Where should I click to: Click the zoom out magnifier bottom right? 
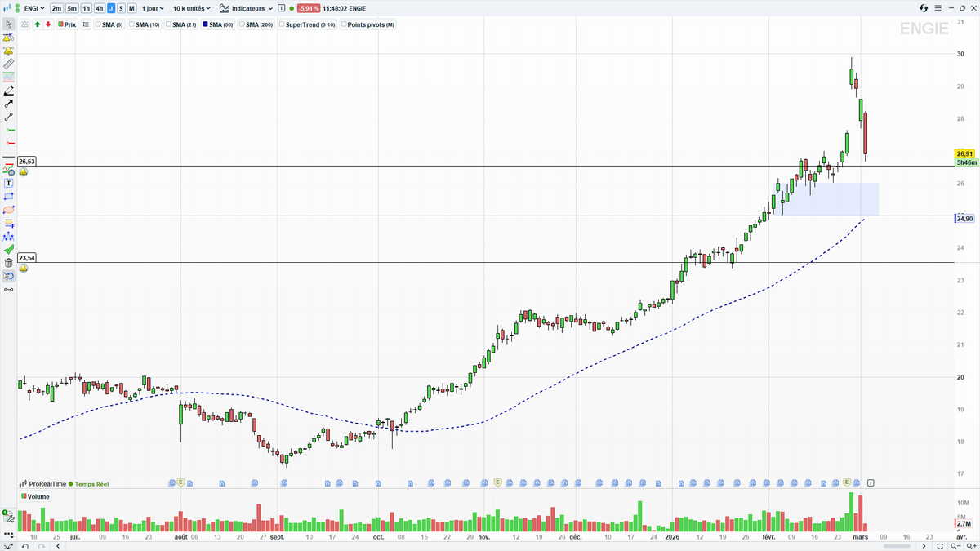955,546
